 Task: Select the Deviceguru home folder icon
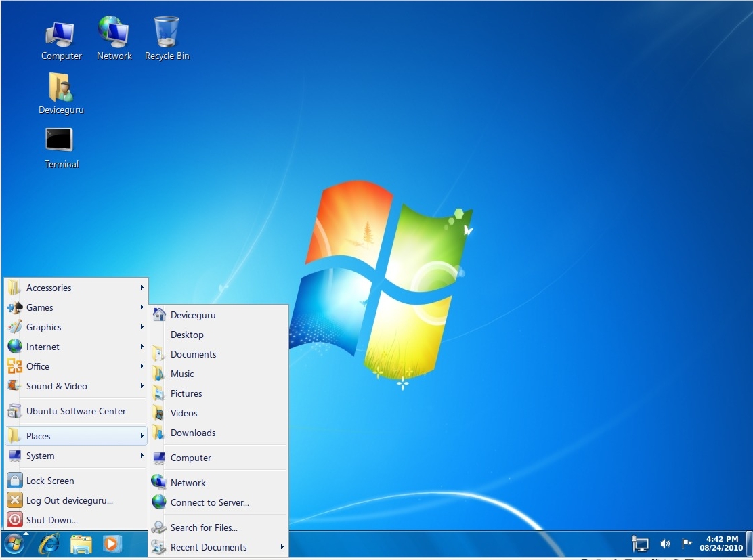tap(61, 93)
